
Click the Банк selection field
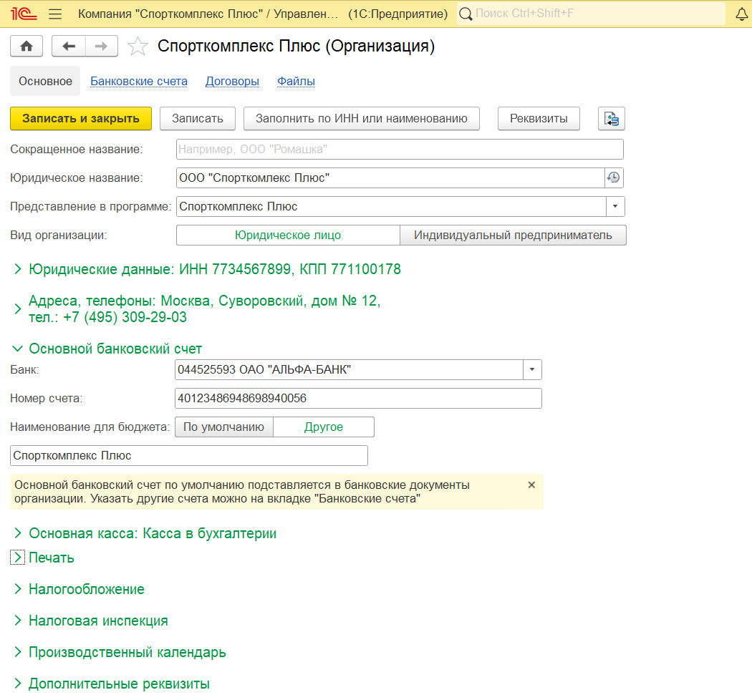pyautogui.click(x=350, y=369)
